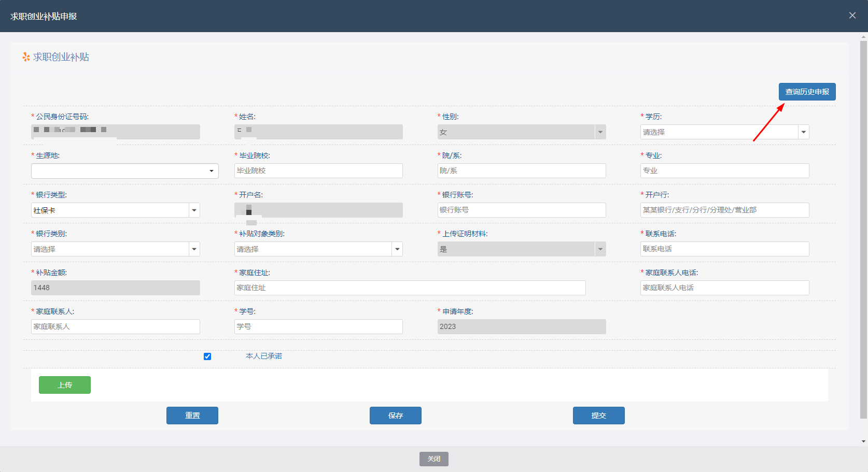Screen dimensions: 868x472
Task: Click the 查询历史申报 button
Action: click(807, 92)
